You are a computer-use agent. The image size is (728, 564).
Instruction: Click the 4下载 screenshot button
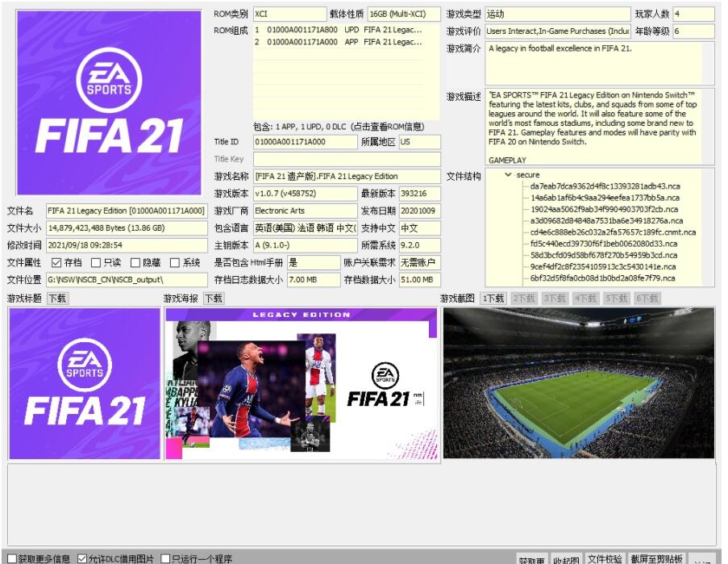click(x=586, y=299)
